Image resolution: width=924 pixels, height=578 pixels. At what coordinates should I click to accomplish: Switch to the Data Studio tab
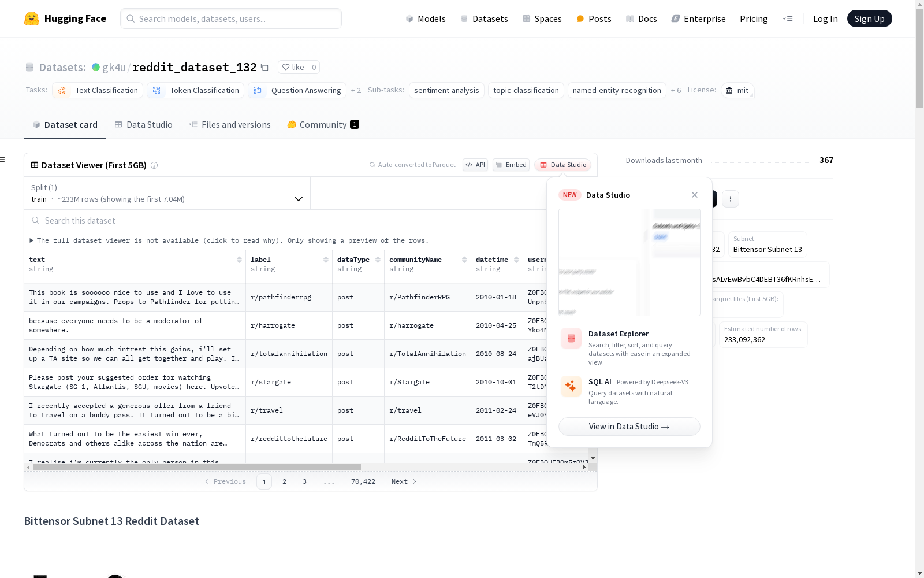[143, 125]
